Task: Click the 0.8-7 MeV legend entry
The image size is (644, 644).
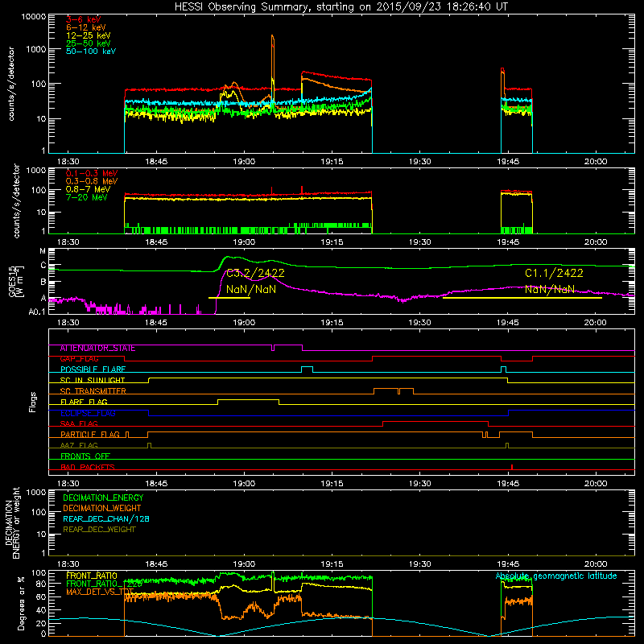Action: [x=89, y=190]
